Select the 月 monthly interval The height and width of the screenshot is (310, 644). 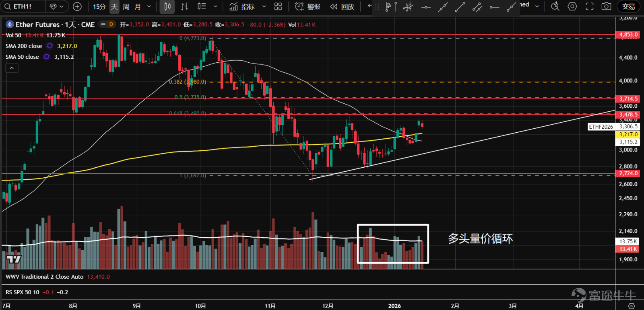click(138, 6)
